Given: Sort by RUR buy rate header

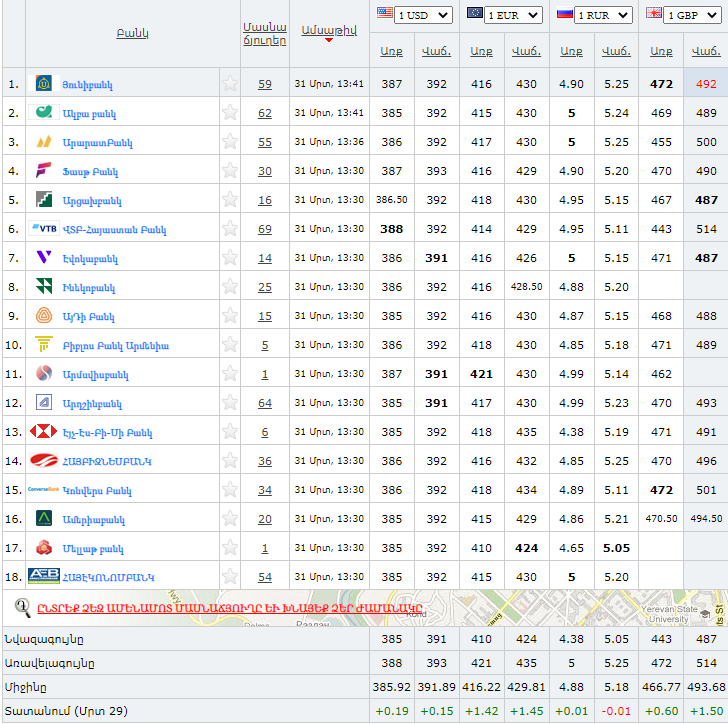Looking at the screenshot, I should [571, 51].
